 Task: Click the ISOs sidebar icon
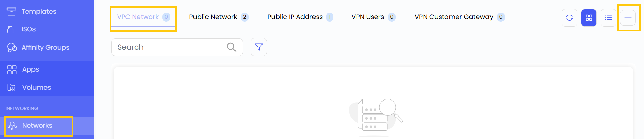[x=11, y=29]
